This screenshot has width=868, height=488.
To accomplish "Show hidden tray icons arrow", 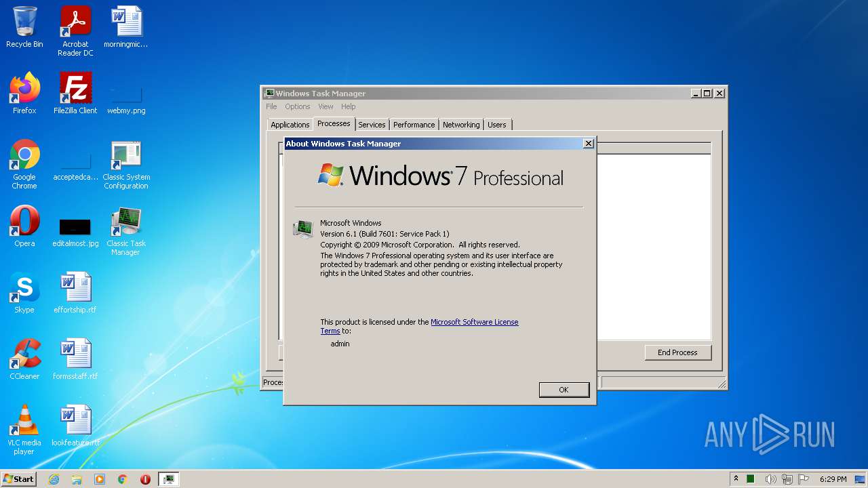I will [x=736, y=479].
